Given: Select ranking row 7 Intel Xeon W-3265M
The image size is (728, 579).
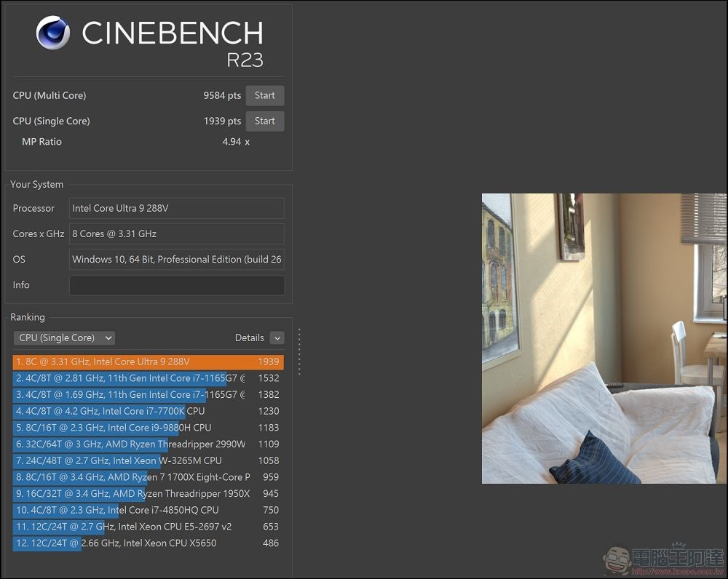Looking at the screenshot, I should tap(148, 460).
